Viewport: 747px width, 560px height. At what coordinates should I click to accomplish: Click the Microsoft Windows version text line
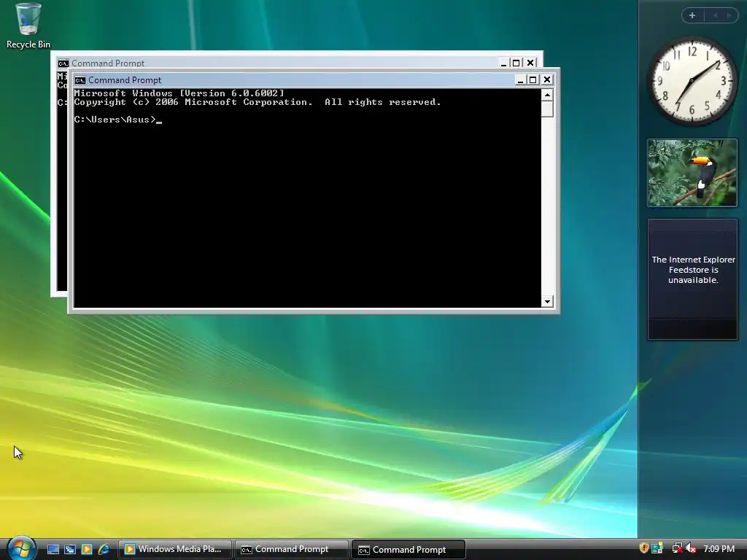[179, 93]
